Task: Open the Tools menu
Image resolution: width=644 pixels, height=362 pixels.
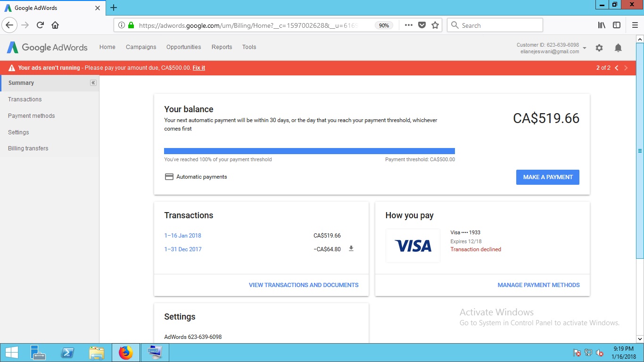Action: (249, 47)
